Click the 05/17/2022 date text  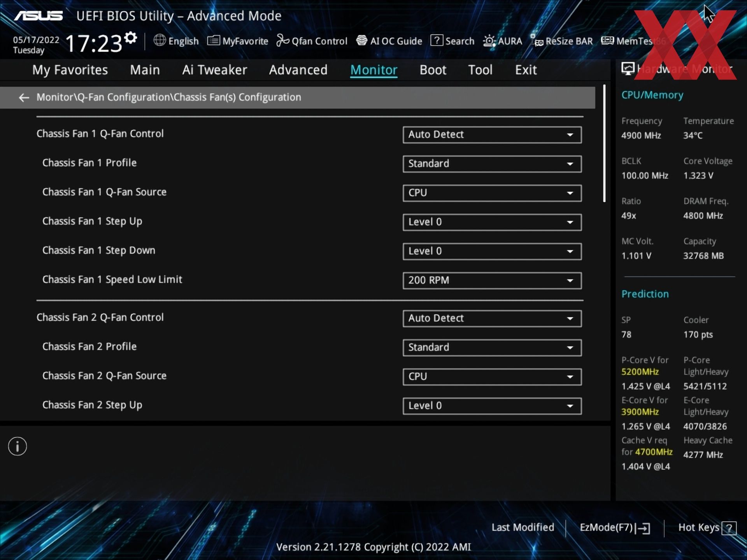pyautogui.click(x=36, y=40)
